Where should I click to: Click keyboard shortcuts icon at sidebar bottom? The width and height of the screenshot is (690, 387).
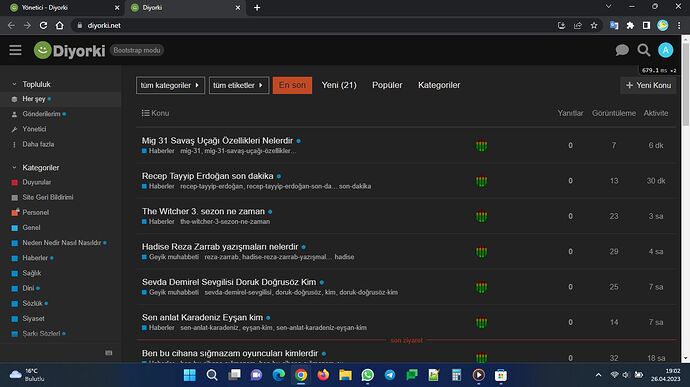109,353
